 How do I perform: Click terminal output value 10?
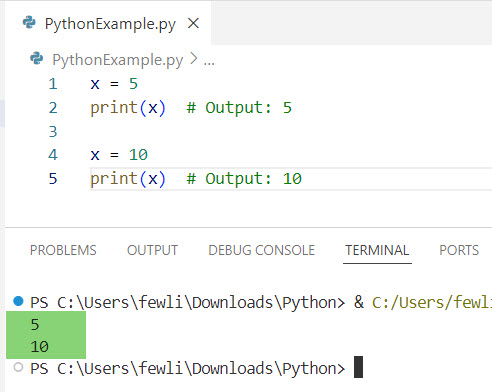pos(40,347)
